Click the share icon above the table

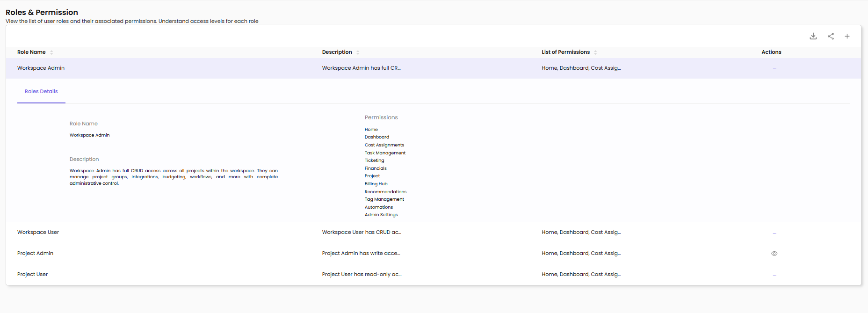tap(831, 36)
